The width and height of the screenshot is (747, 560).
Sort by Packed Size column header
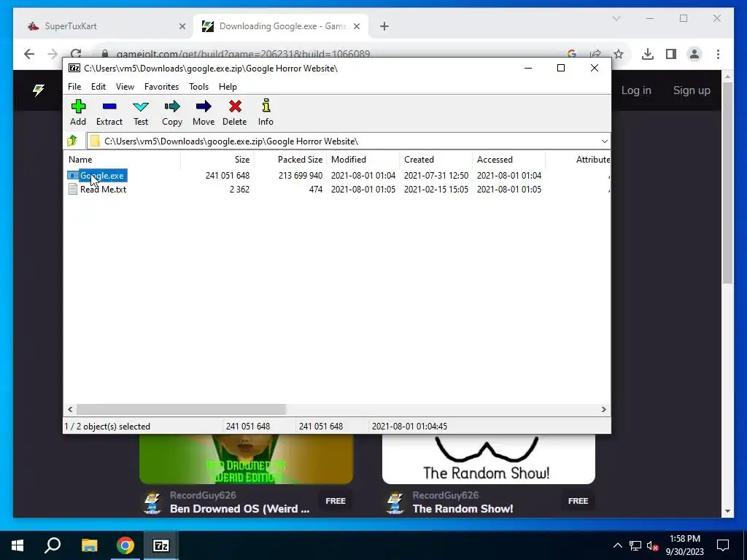(x=290, y=160)
